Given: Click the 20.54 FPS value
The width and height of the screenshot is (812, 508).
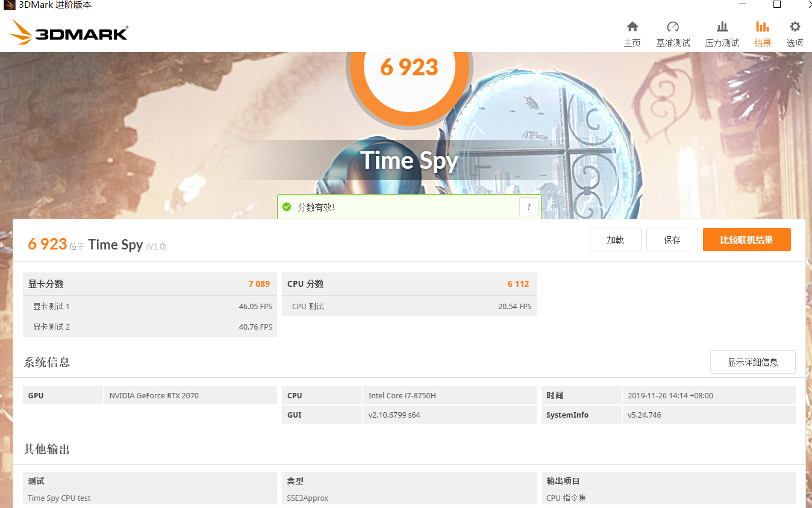Looking at the screenshot, I should click(x=514, y=306).
